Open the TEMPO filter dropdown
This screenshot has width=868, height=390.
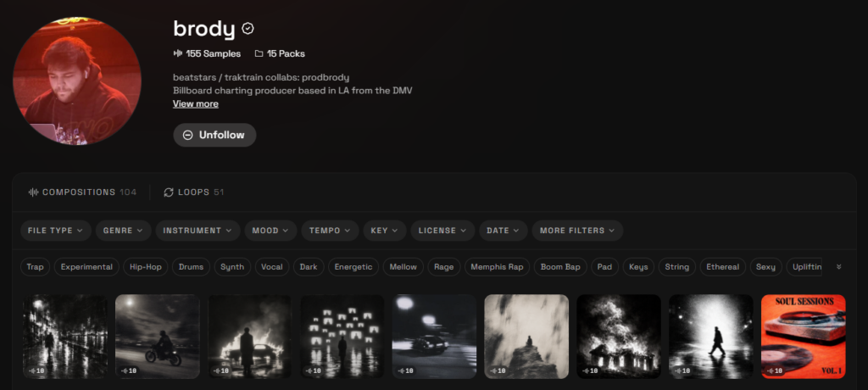[x=330, y=231]
